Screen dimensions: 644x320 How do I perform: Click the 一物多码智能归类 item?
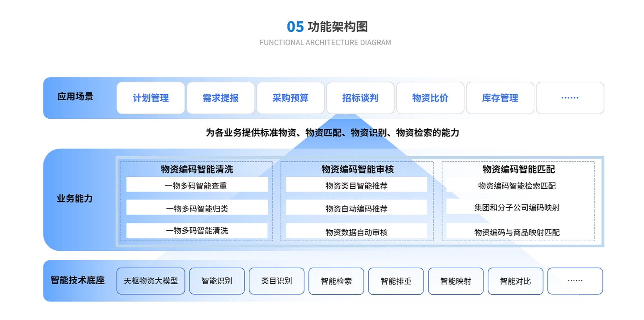pos(196,208)
